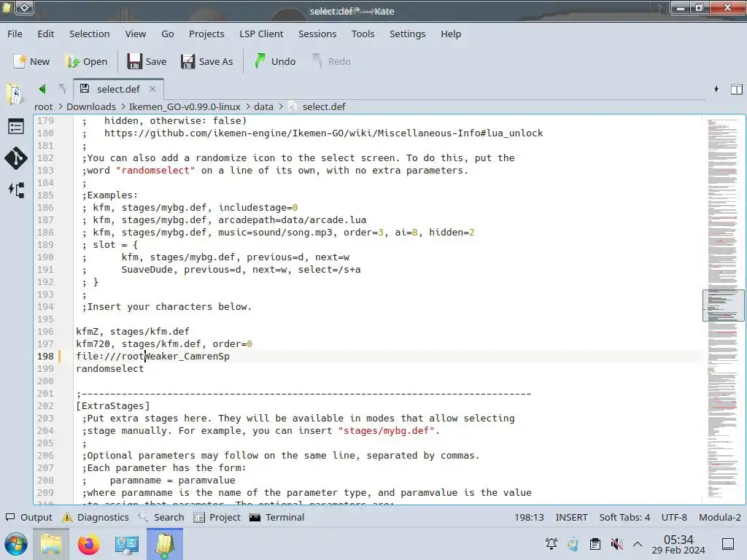Toggle the split view icon

[x=737, y=89]
